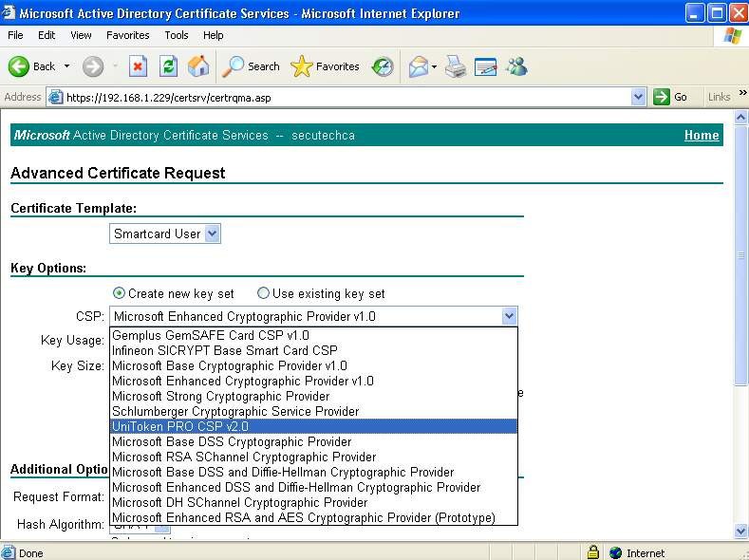Expand the address bar dropdown
The height and width of the screenshot is (560, 749).
point(638,97)
